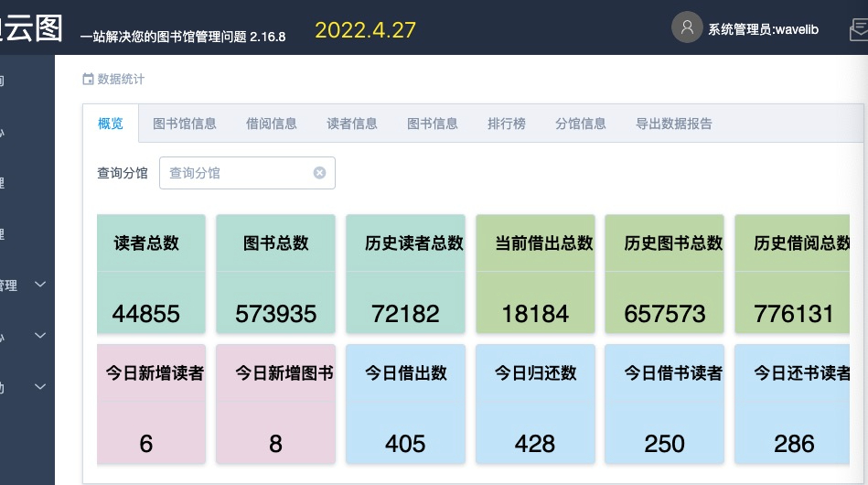Go to the 排行榜 tab
Viewport: 868px width, 485px height.
pos(507,124)
